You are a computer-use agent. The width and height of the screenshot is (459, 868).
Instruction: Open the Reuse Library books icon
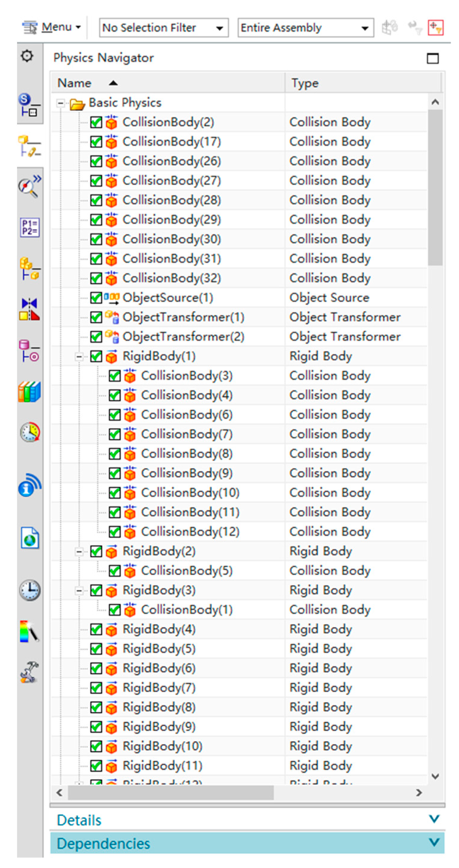pos(29,392)
